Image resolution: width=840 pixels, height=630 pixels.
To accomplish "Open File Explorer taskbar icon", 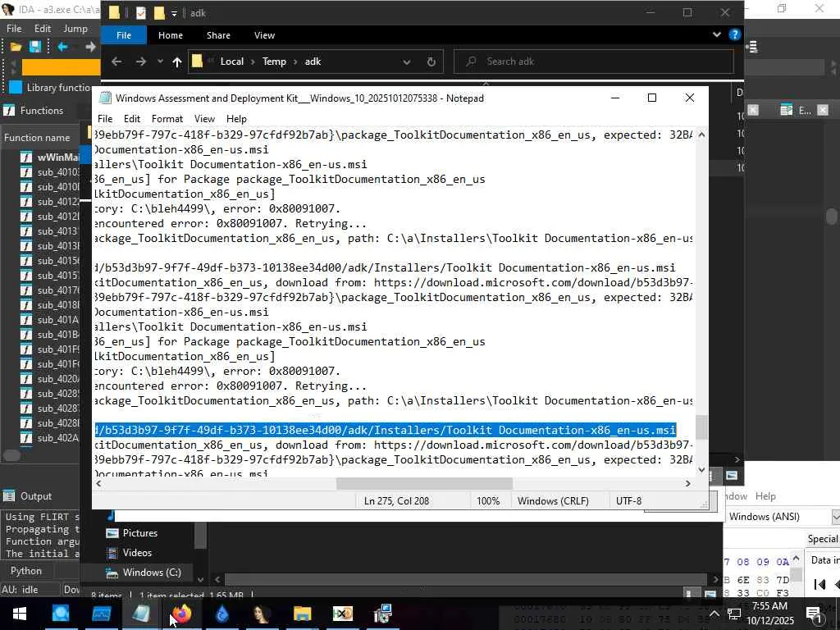I will coord(302,614).
